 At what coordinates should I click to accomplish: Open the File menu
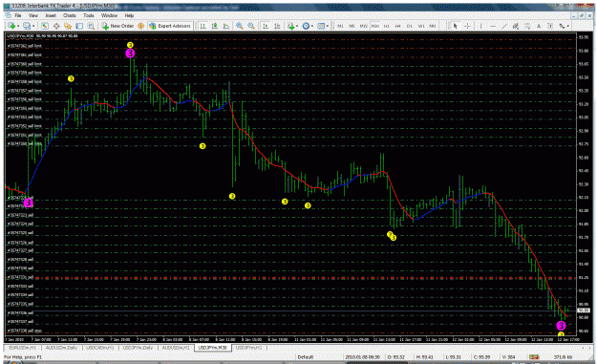18,15
